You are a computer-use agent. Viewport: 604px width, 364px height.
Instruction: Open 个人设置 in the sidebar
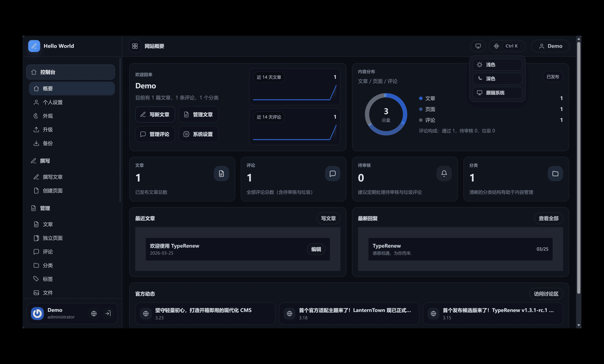pyautogui.click(x=52, y=102)
